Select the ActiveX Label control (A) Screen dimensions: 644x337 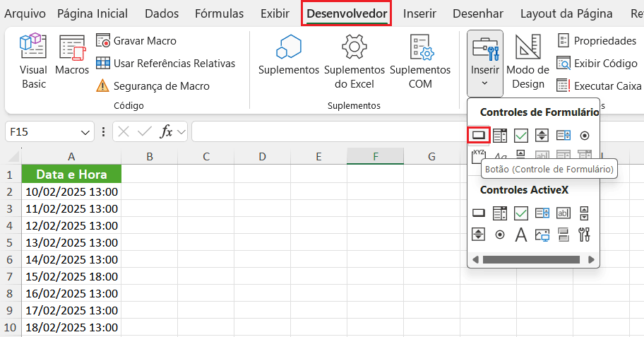[x=521, y=235]
